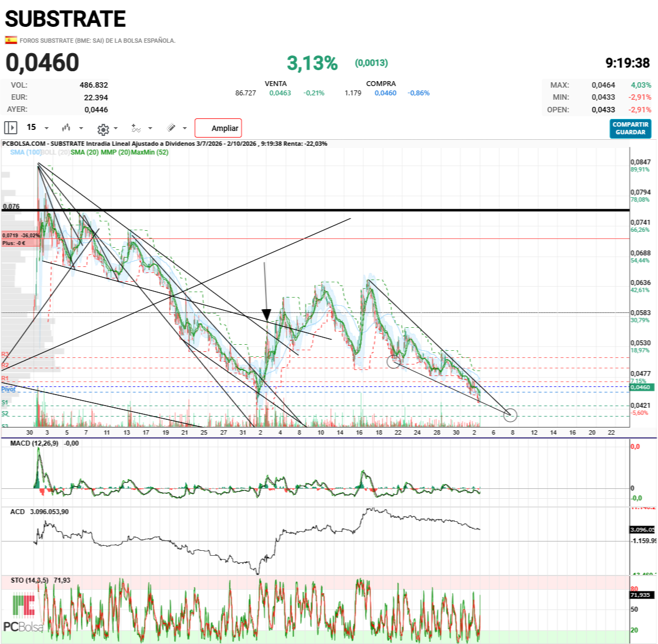Screen dimensions: 658x644
Task: Click the S1 support level label
Action: click(5, 403)
